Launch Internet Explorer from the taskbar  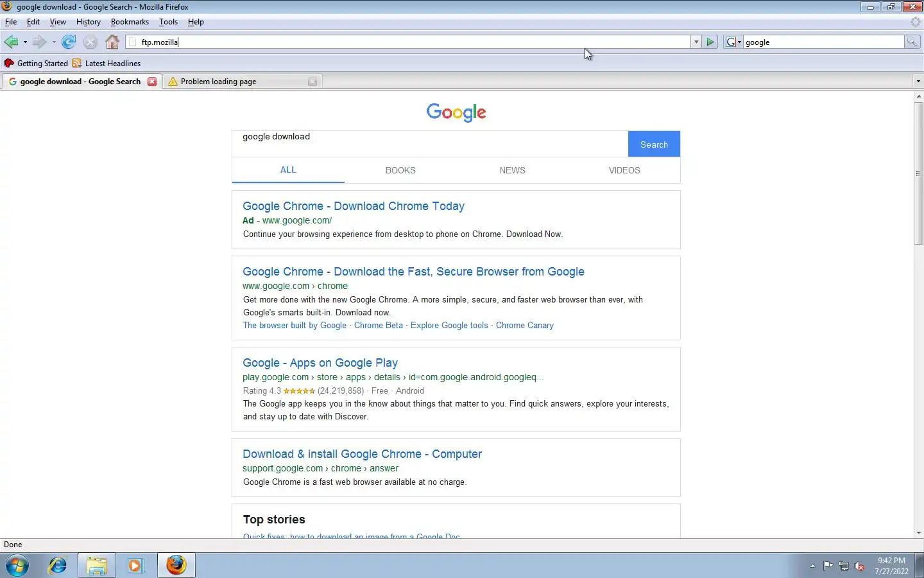pyautogui.click(x=58, y=565)
